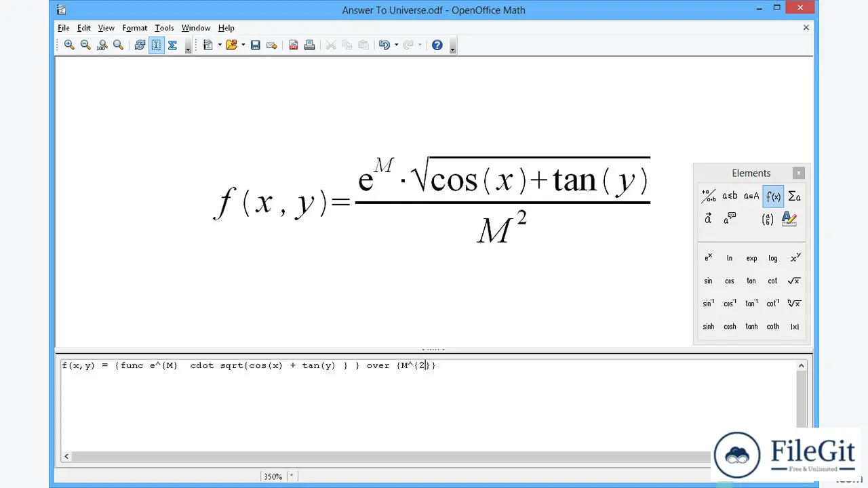This screenshot has width=868, height=488.
Task: Click the Print icon
Action: 310,45
